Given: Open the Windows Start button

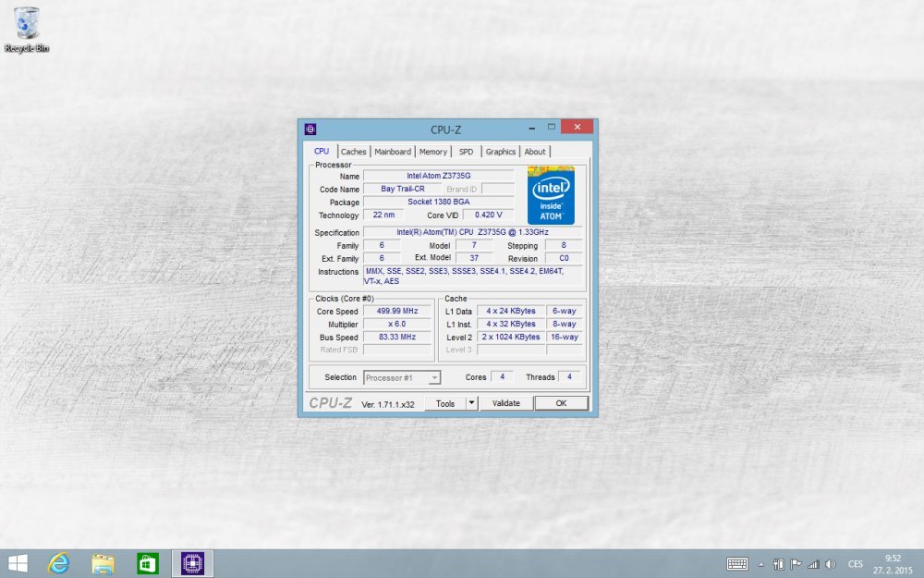Looking at the screenshot, I should 18,563.
